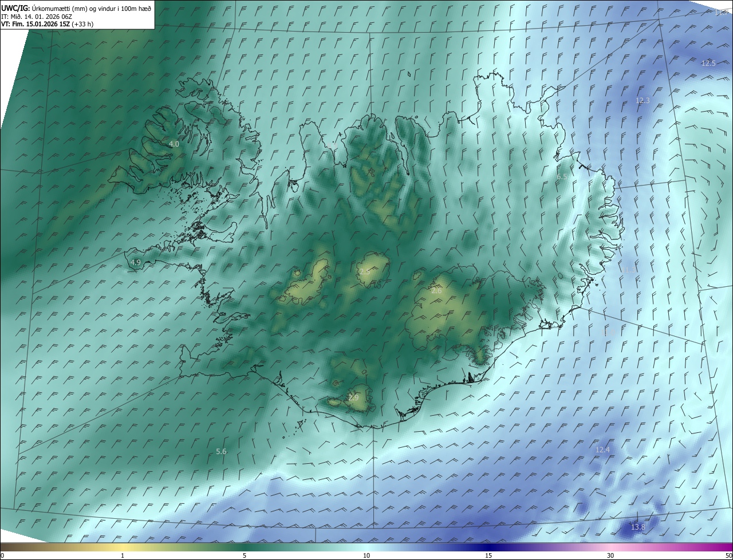Click the 13.8 value label on the map

tap(637, 527)
